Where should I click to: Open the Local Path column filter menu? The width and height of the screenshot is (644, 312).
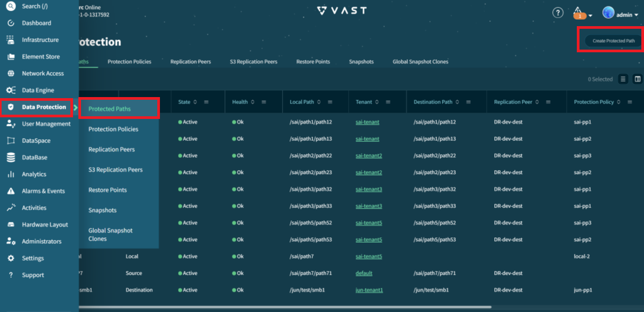[331, 102]
